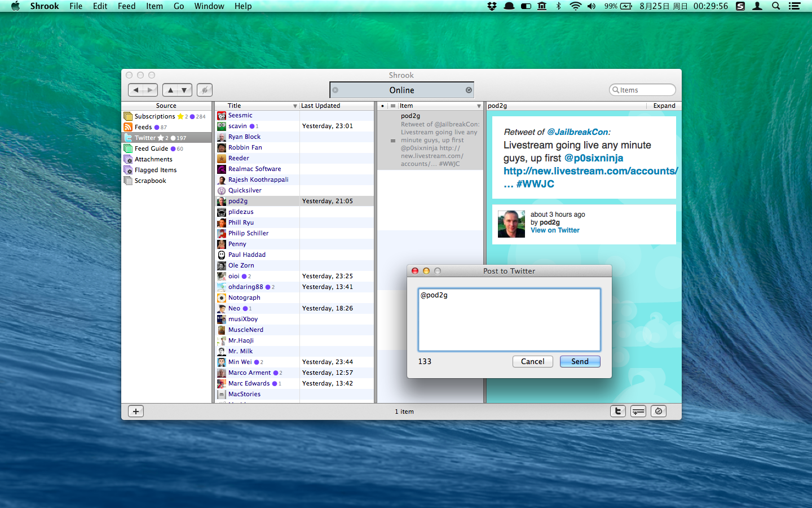Select the Marco Arment feed row
This screenshot has height=508, width=812.
click(294, 373)
